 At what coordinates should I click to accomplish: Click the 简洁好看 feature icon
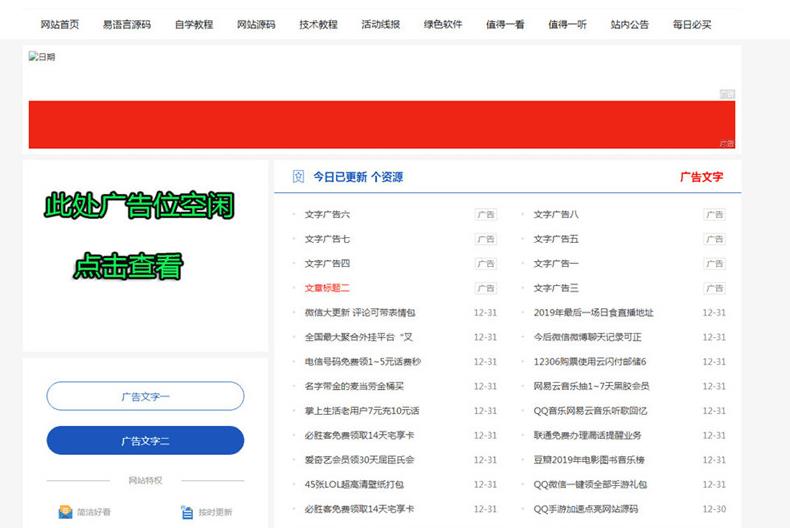(65, 512)
